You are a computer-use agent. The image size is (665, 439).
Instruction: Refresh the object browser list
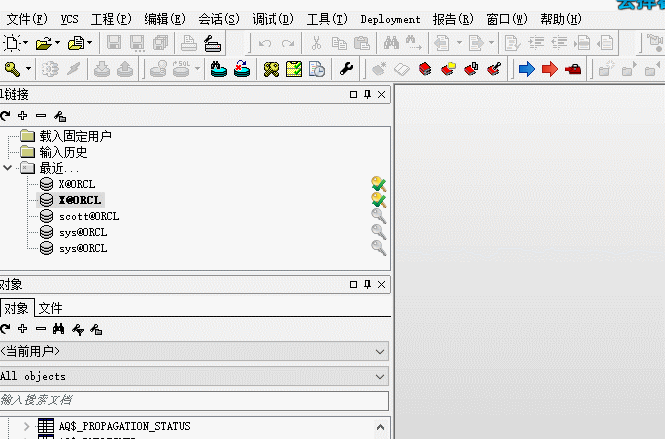(5, 329)
